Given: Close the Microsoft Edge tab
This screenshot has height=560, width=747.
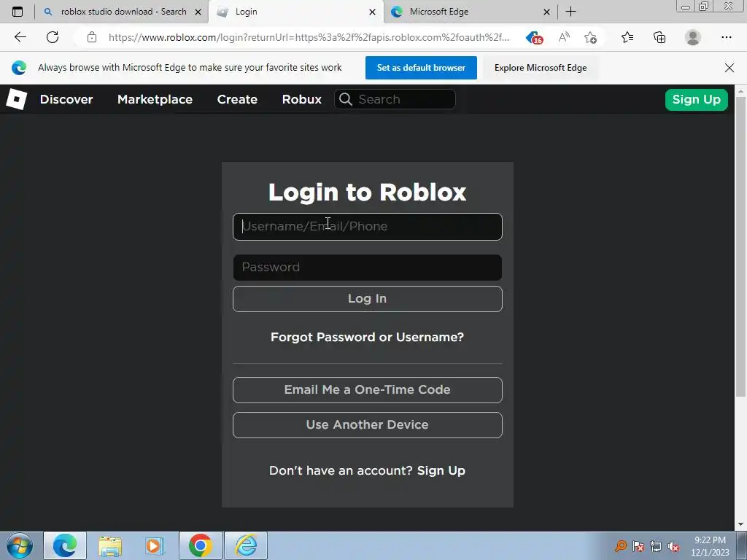Looking at the screenshot, I should [x=547, y=12].
